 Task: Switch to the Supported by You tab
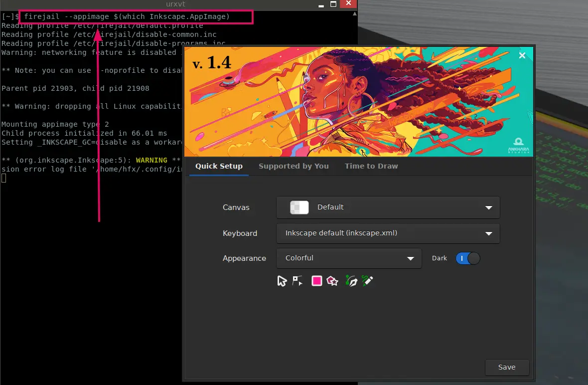(294, 166)
